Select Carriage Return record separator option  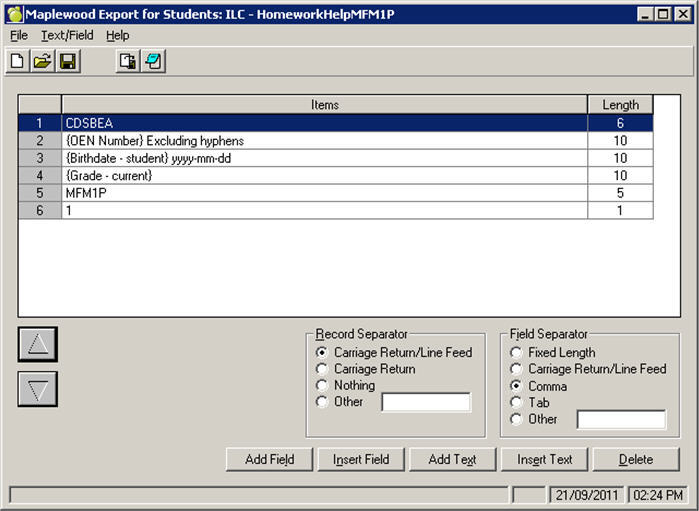click(322, 369)
